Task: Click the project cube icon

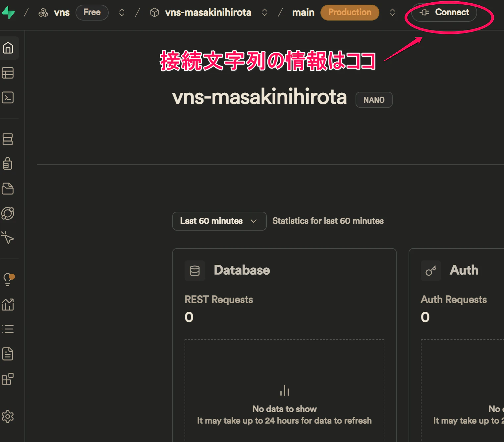Action: click(x=154, y=13)
